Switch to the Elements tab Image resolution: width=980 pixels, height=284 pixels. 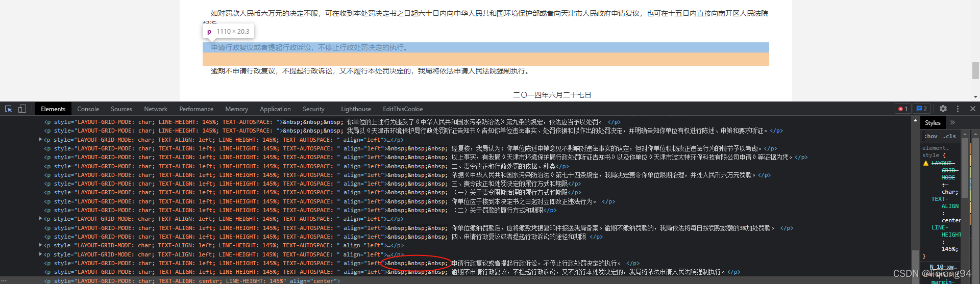(x=53, y=109)
